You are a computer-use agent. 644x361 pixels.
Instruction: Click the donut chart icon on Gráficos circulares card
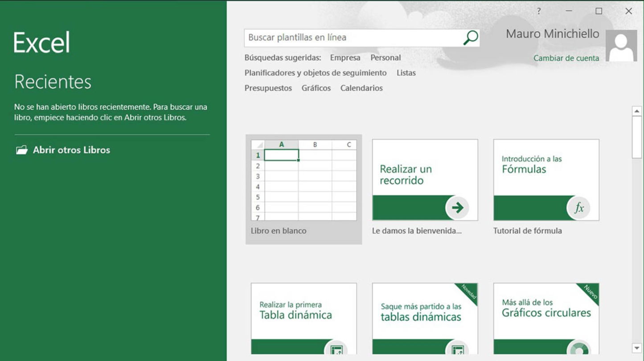click(578, 348)
